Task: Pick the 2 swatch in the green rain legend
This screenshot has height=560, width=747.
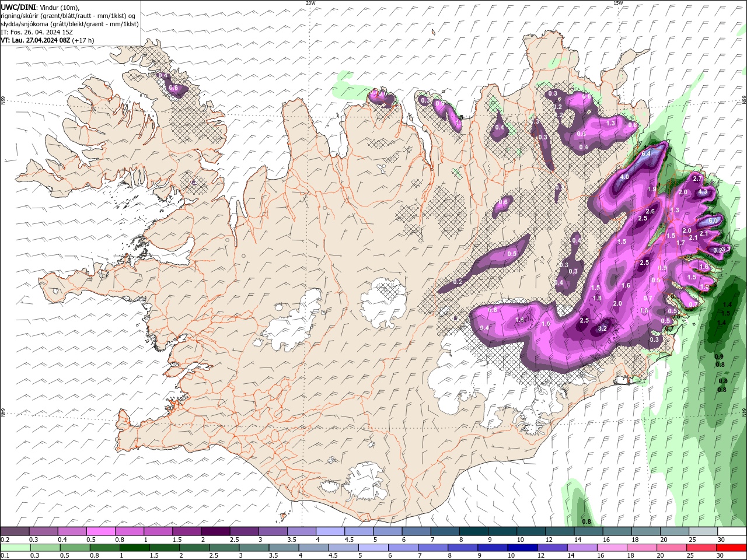Action: coord(194,548)
